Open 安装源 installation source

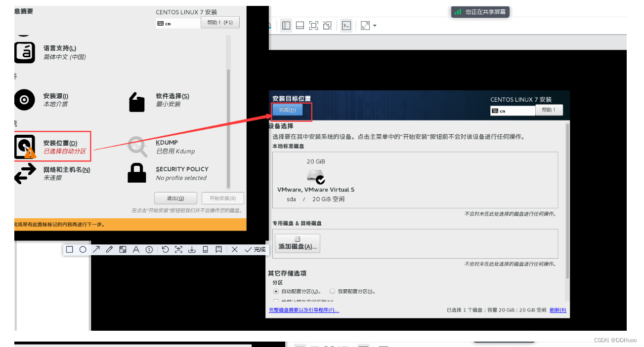pyautogui.click(x=42, y=100)
